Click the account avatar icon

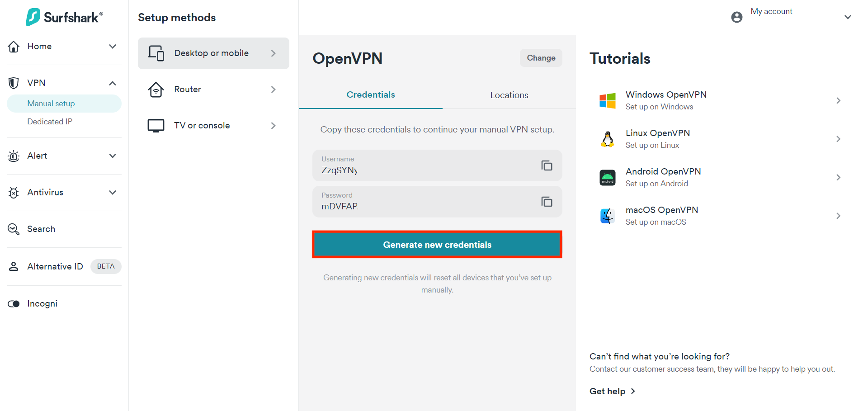coord(736,17)
